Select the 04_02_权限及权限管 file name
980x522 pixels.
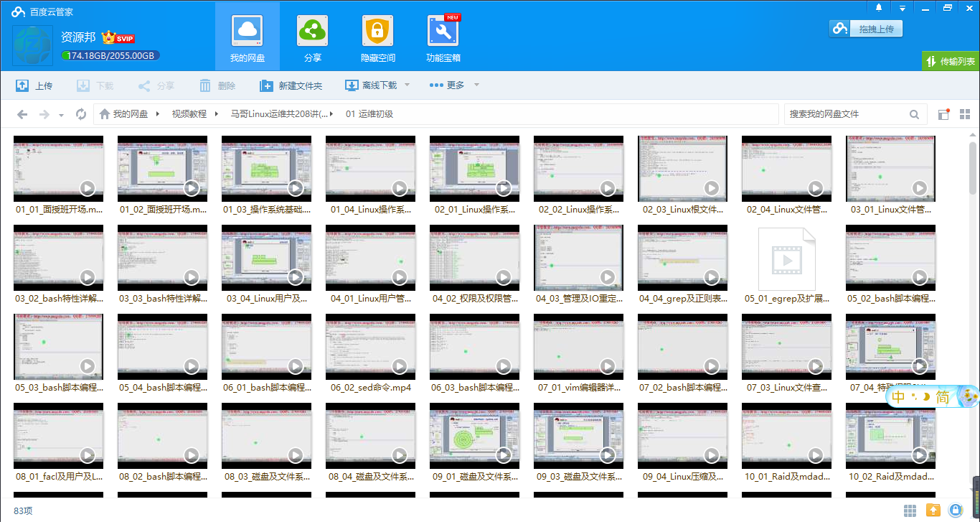pyautogui.click(x=475, y=299)
